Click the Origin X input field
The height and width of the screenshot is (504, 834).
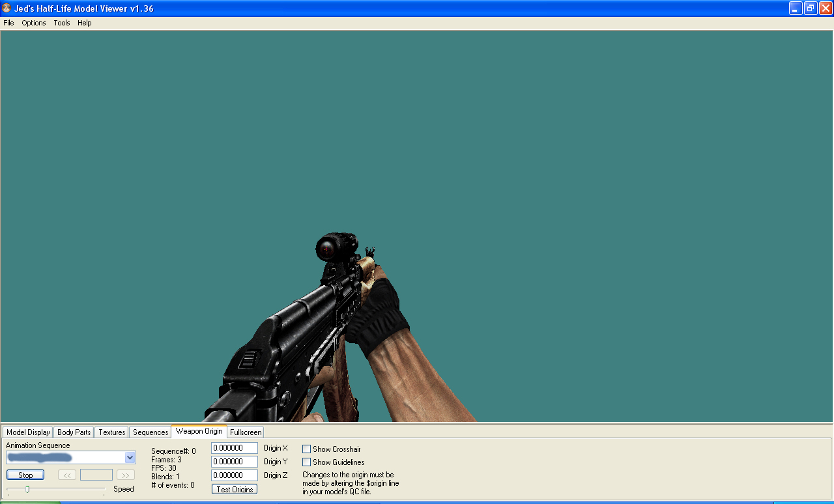click(234, 448)
